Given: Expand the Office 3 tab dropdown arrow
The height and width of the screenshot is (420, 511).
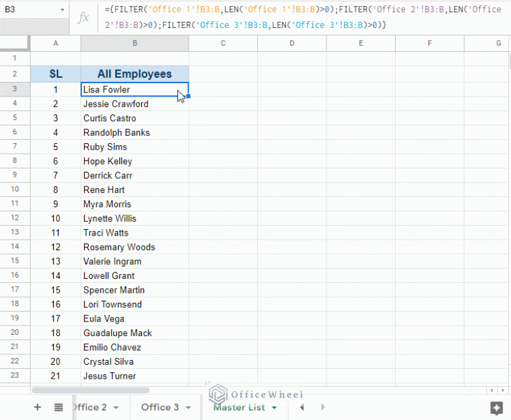Looking at the screenshot, I should (x=189, y=407).
